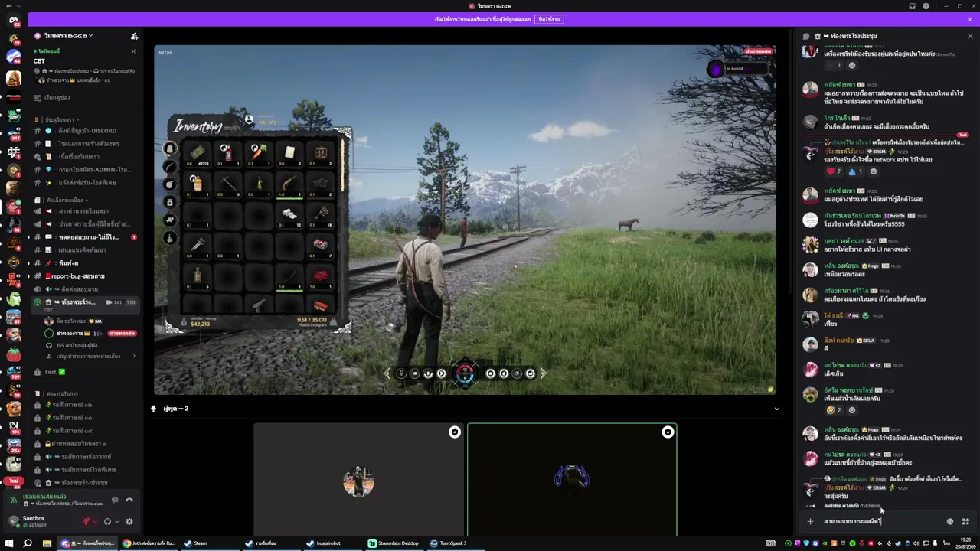The image size is (980, 551).
Task: Collapse the first channel category header
Action: pos(60,120)
